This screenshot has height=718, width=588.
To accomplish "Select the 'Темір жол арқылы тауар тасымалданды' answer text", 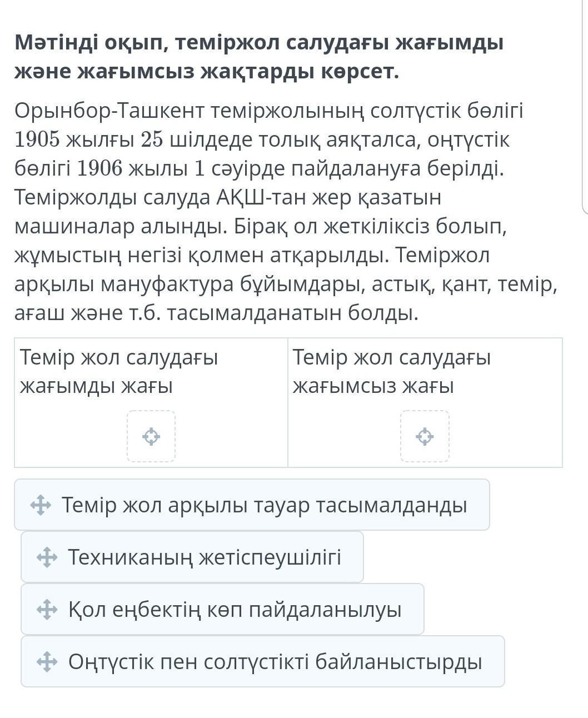I will [x=264, y=505].
